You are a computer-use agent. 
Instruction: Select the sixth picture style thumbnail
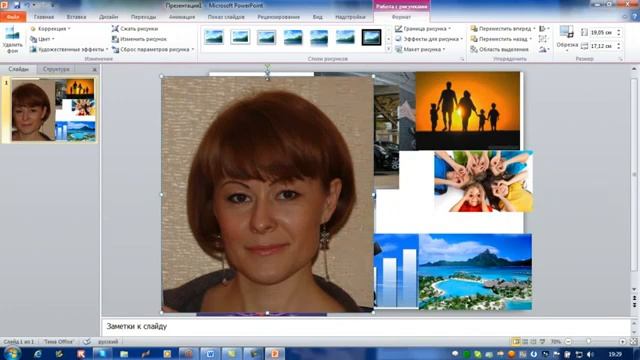[x=345, y=37]
